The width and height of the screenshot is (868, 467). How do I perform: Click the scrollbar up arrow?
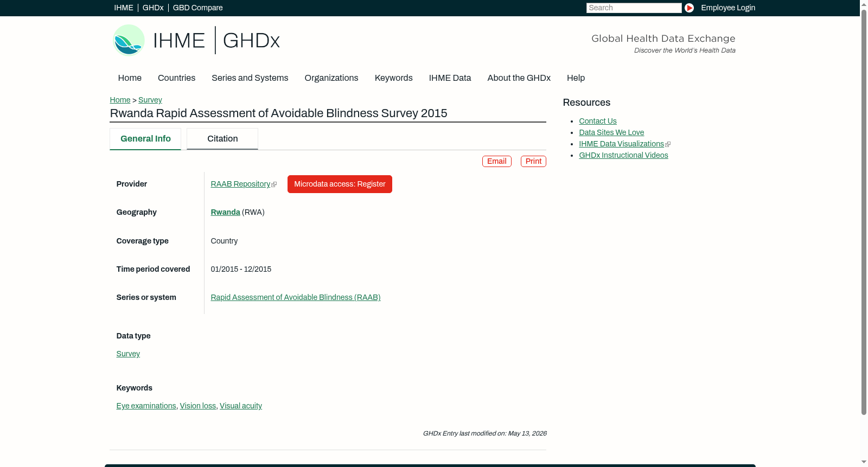click(x=864, y=4)
